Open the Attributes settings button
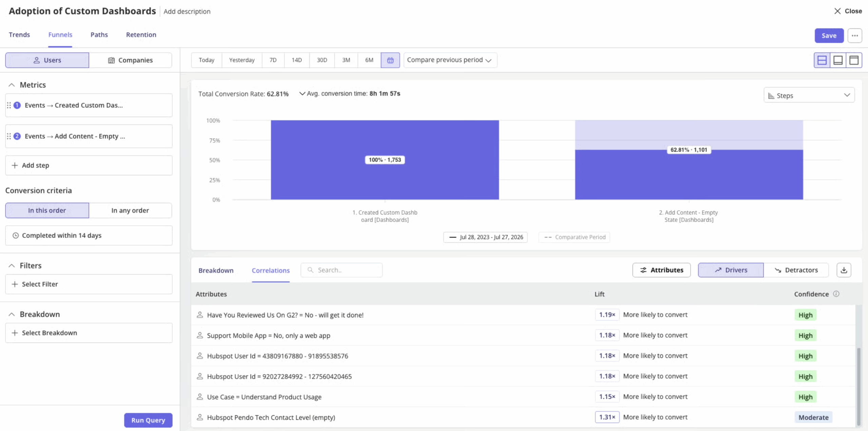 661,270
